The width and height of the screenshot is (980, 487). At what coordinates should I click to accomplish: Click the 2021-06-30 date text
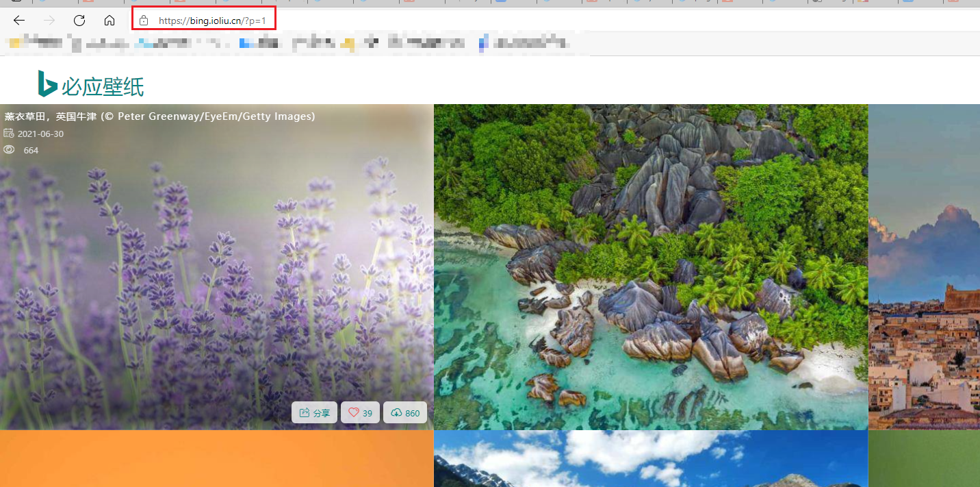tap(40, 134)
